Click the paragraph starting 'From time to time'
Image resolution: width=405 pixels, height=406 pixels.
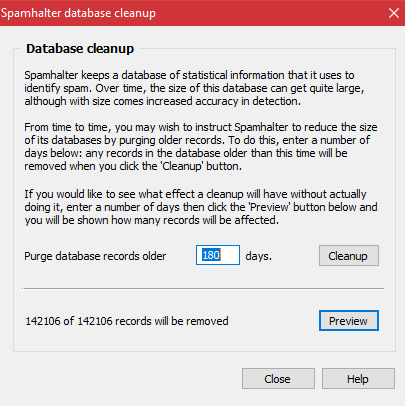click(201, 147)
